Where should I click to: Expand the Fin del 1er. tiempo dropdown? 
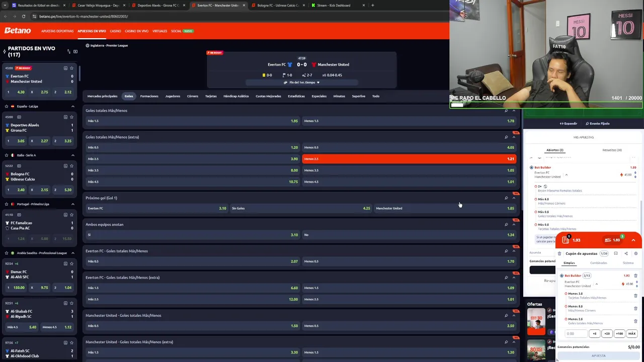pos(302,82)
